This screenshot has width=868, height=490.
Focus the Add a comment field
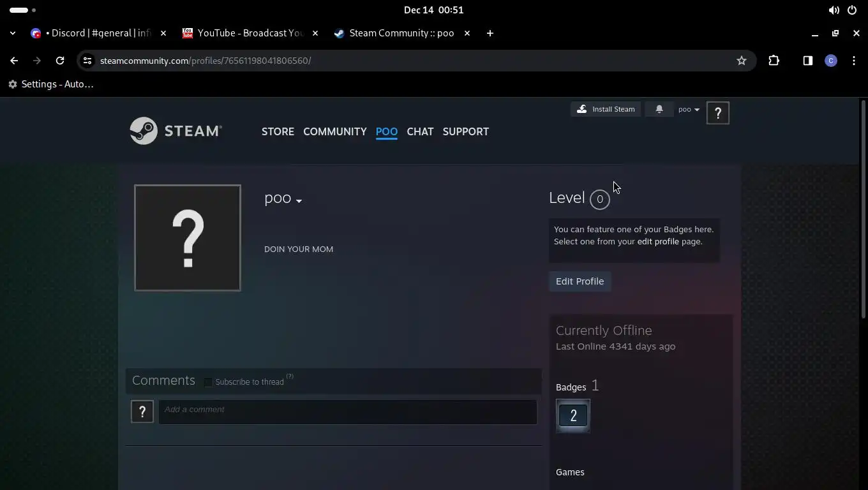pos(347,412)
